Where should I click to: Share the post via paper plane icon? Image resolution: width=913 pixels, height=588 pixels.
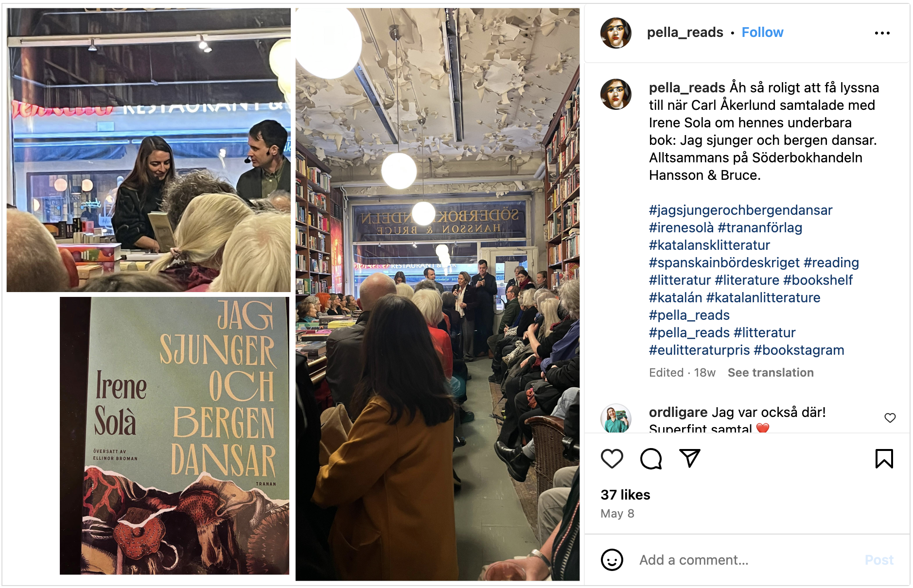click(689, 458)
